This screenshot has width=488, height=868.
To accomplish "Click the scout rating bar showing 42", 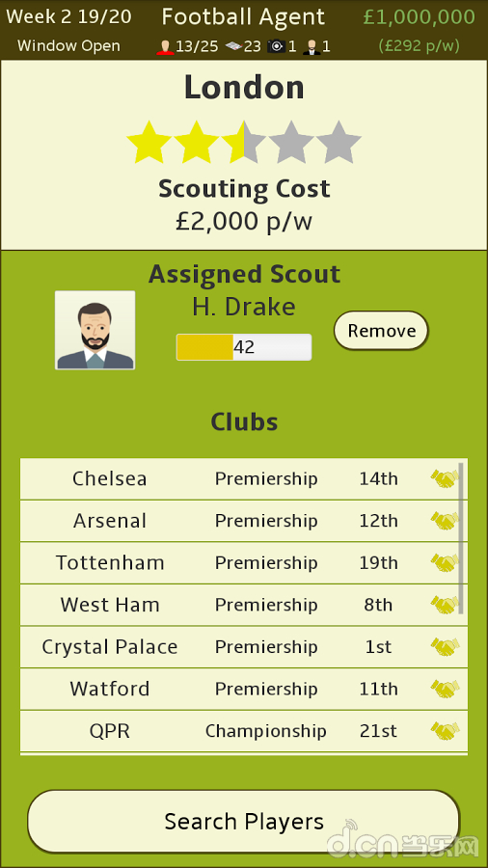I will tap(244, 347).
